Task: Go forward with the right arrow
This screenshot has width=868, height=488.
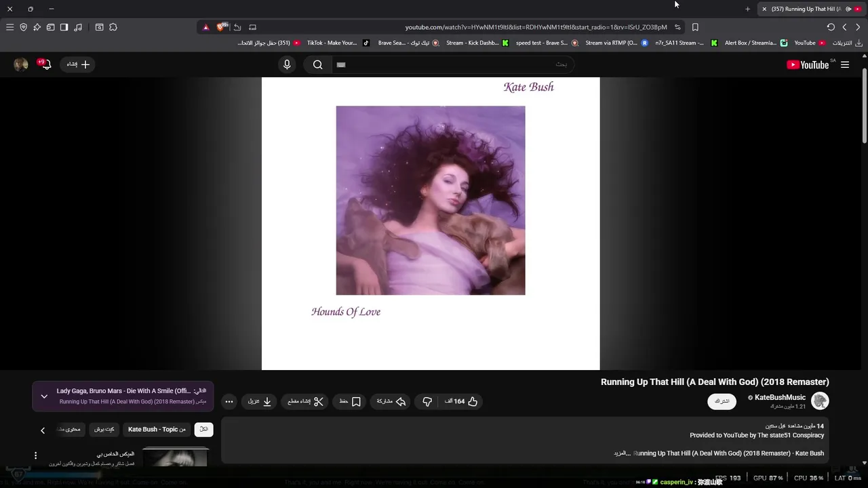Action: (858, 27)
